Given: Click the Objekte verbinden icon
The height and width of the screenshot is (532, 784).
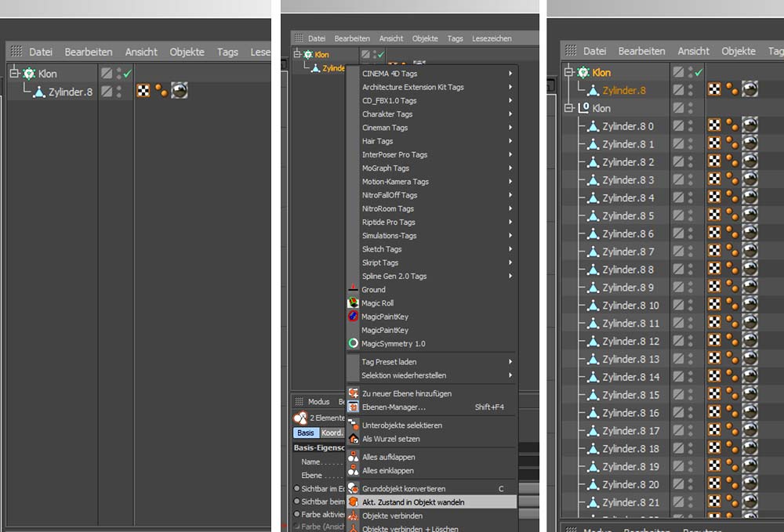Looking at the screenshot, I should [353, 516].
